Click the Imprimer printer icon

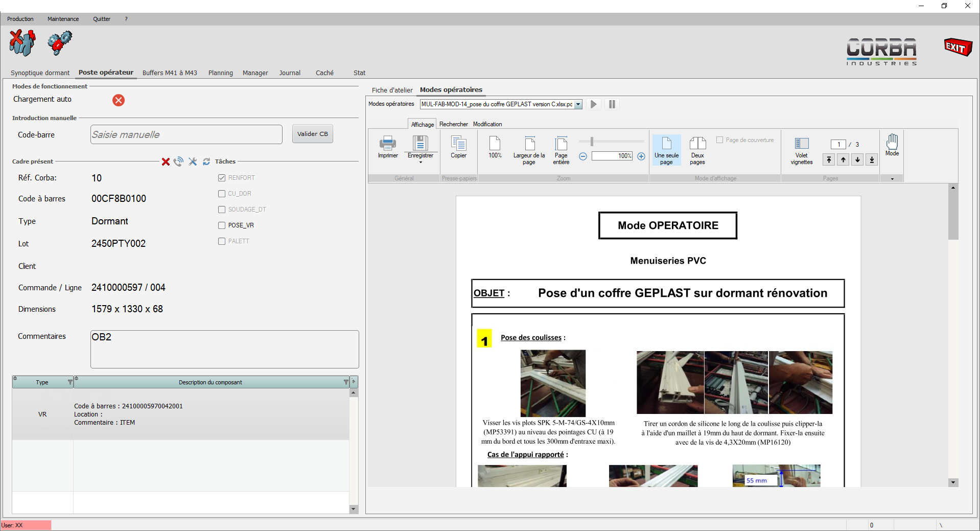(x=387, y=144)
